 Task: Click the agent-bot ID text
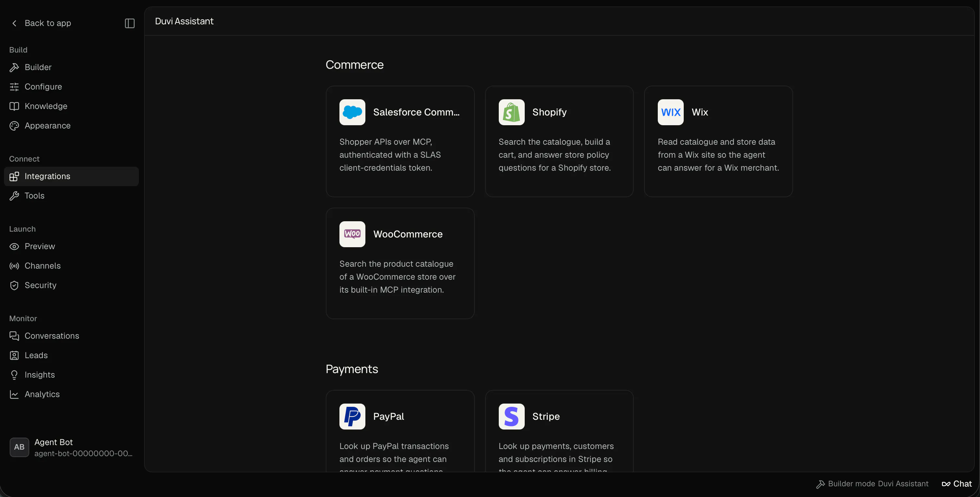coord(83,453)
